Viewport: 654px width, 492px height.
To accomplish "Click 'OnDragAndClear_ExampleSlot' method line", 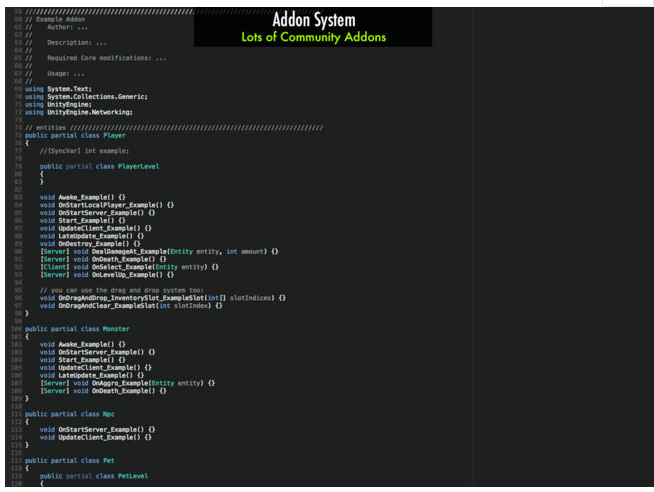I will [x=131, y=306].
